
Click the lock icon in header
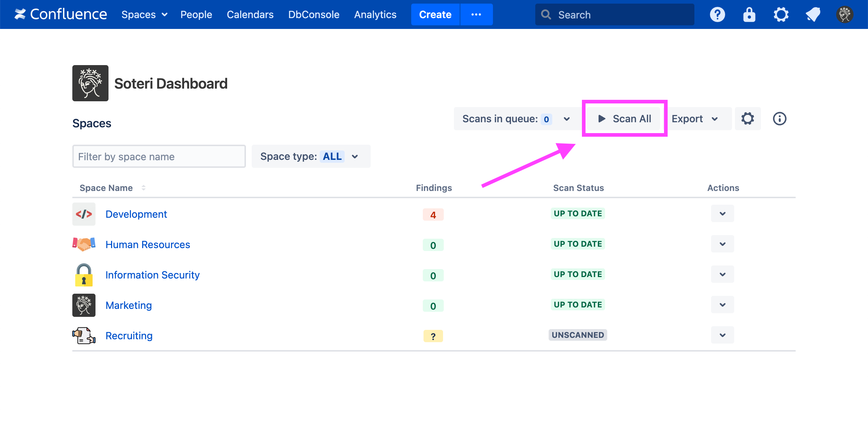click(749, 14)
